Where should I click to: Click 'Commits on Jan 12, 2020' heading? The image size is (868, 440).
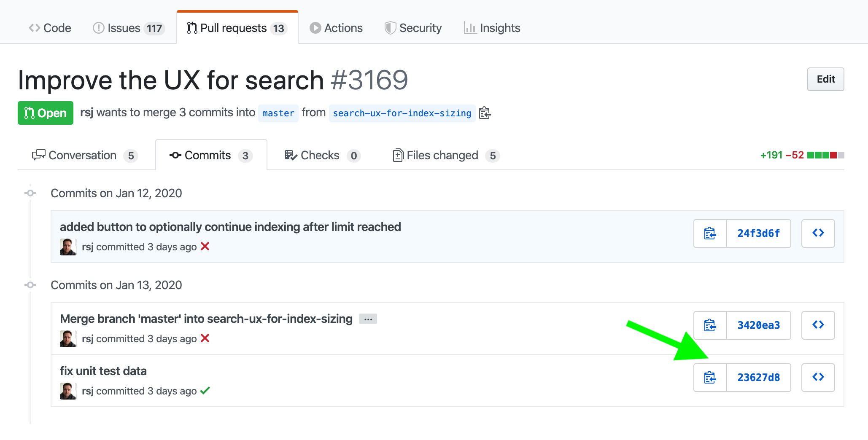tap(116, 193)
